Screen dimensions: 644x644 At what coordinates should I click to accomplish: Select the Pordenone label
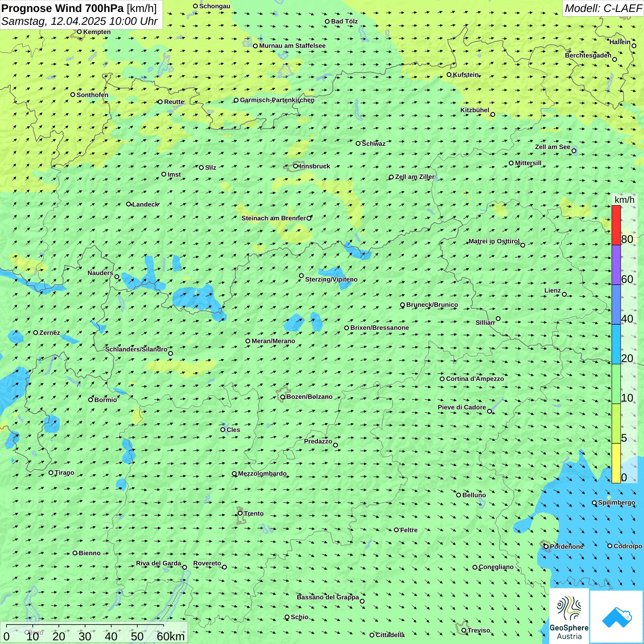click(567, 546)
